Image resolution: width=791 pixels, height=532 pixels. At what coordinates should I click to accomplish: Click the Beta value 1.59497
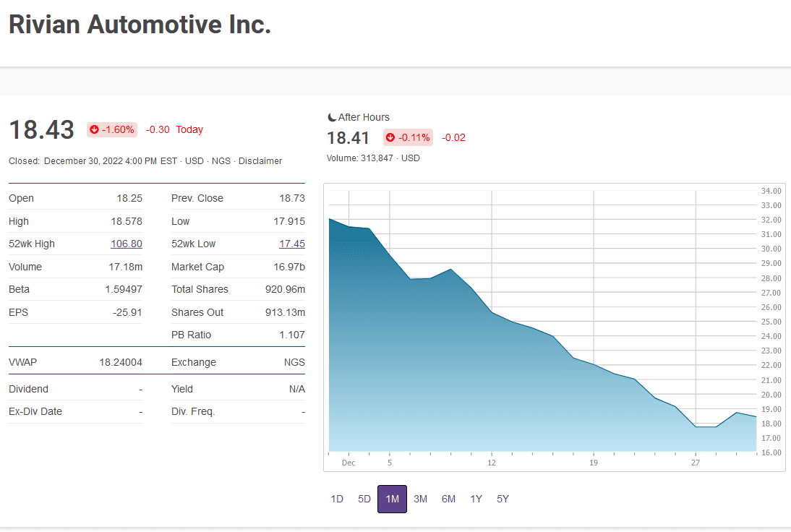pyautogui.click(x=124, y=289)
